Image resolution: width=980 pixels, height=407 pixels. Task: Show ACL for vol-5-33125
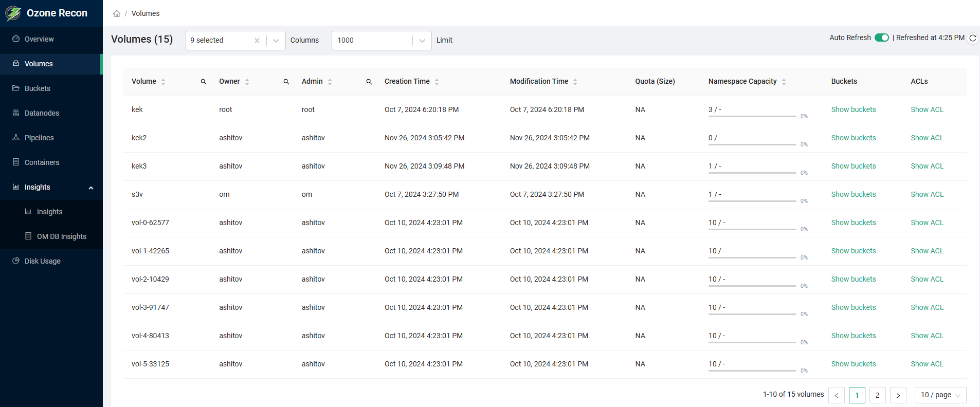pyautogui.click(x=927, y=364)
